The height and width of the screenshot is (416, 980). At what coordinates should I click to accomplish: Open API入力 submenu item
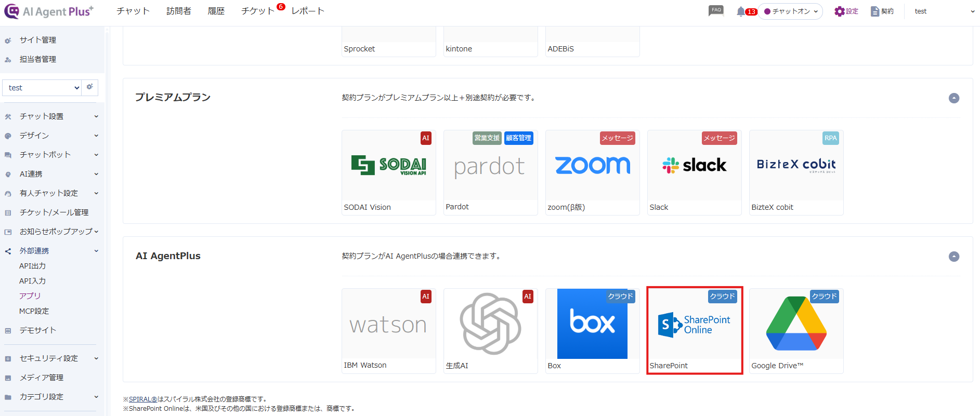click(x=33, y=281)
